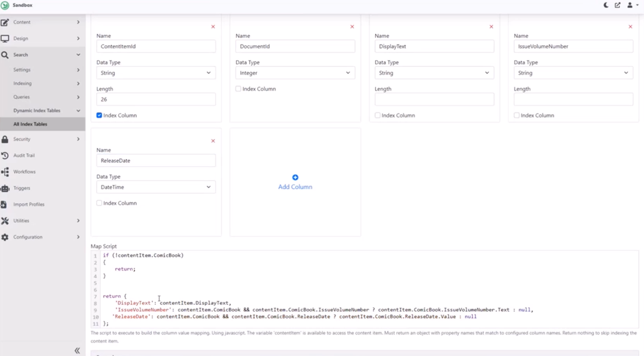Click the Design monitor icon
This screenshot has height=356, width=644.
click(x=5, y=38)
